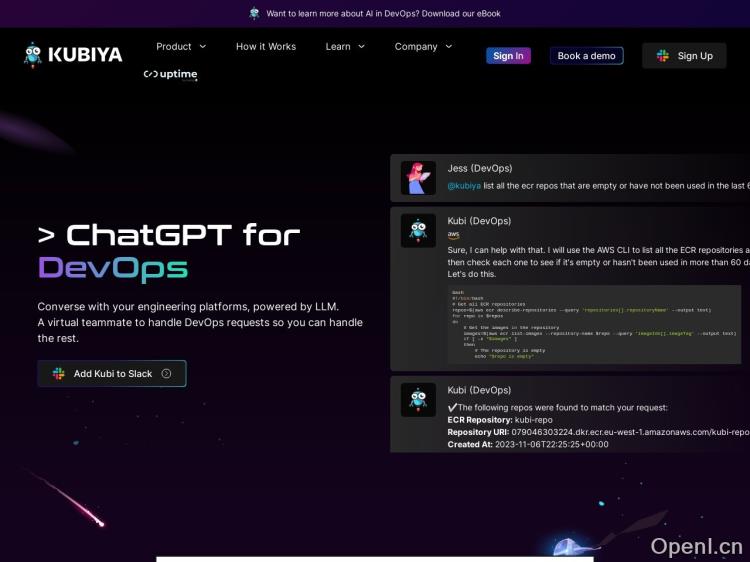Screen dimensions: 750x562
Task: Expand the Learn dropdown menu
Action: pos(345,46)
